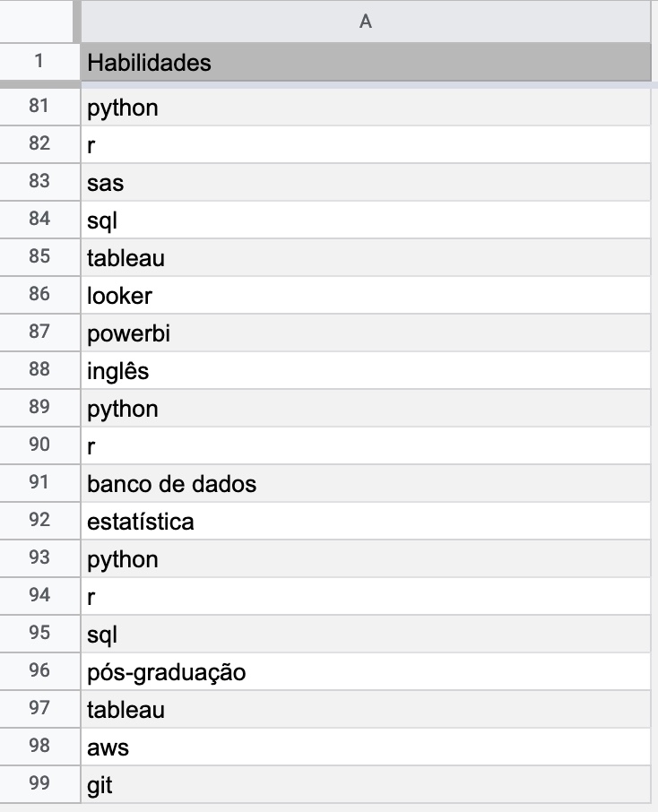Click the Habilidades header cell

coord(366,62)
